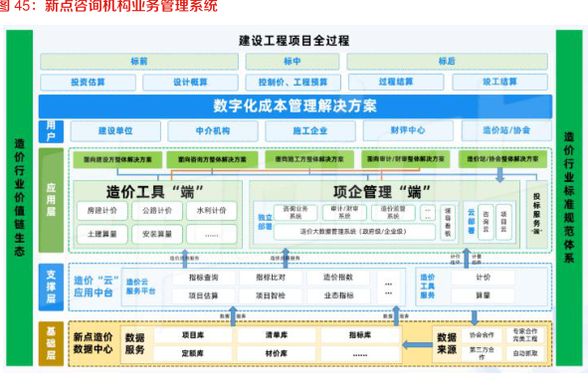The image size is (588, 391).
Task: Click the 房建计价 tool box
Action: pyautogui.click(x=102, y=211)
